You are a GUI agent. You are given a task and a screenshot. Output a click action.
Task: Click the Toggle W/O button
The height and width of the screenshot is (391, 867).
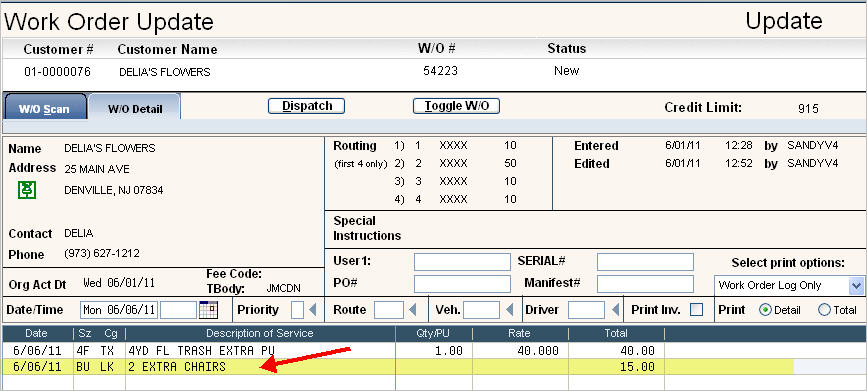click(x=456, y=106)
